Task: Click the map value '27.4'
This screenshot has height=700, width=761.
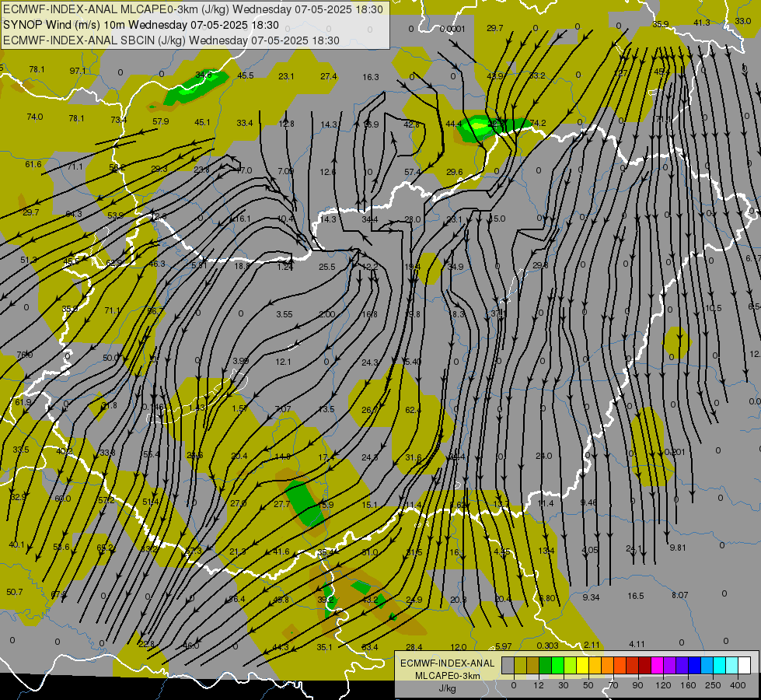Action: tap(329, 75)
